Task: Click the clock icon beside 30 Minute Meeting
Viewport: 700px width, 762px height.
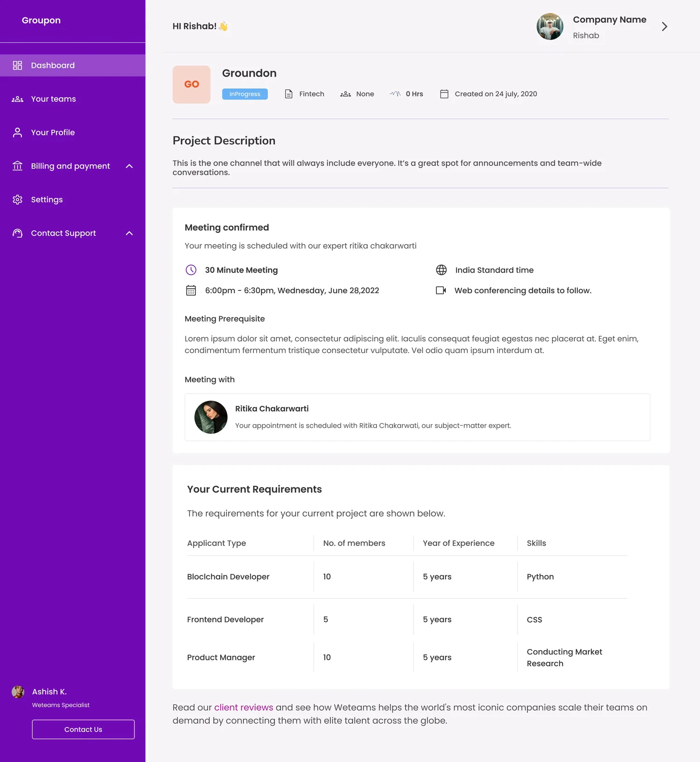Action: tap(191, 270)
